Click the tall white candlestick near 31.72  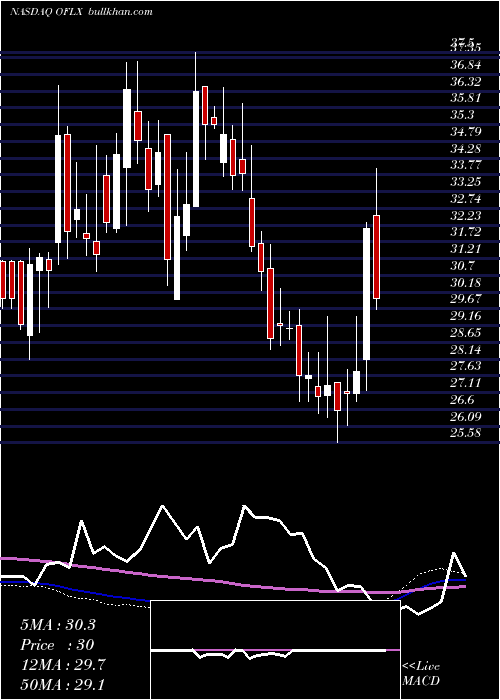coord(367,294)
